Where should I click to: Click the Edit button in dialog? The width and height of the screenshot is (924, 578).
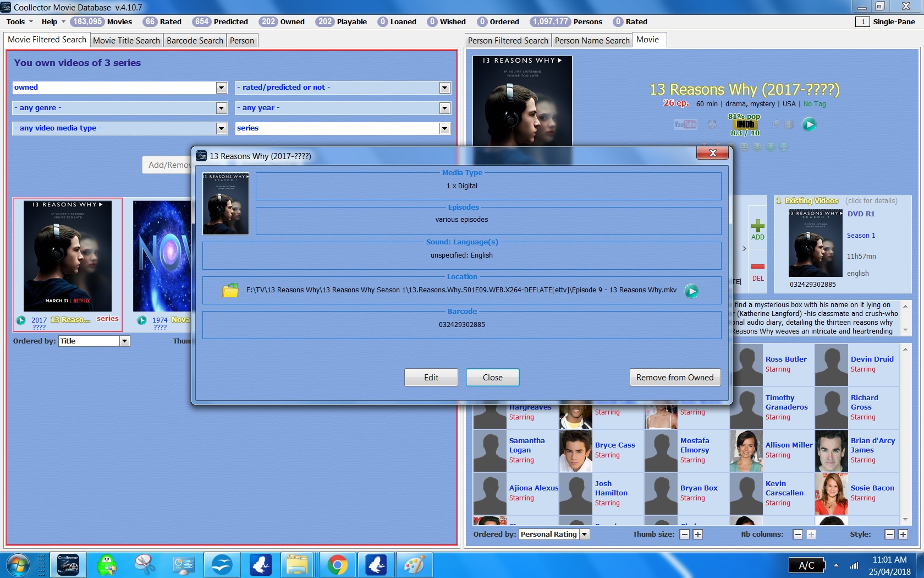coord(431,378)
